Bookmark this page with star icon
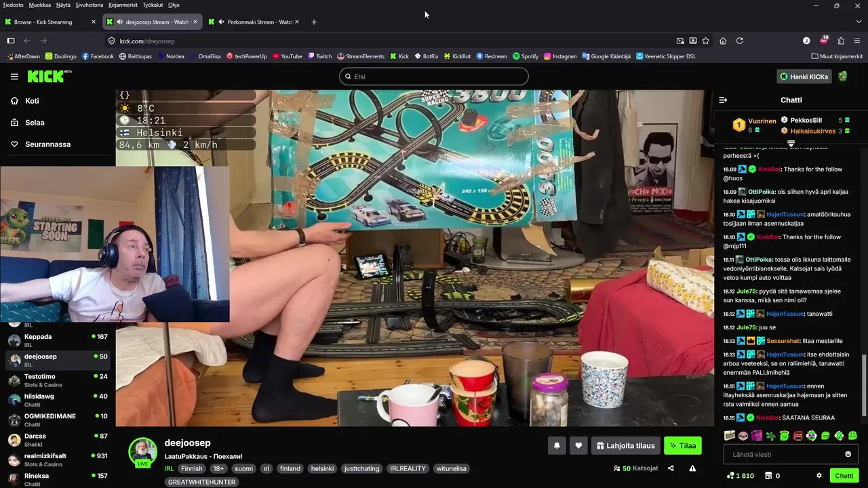The height and width of the screenshot is (488, 868). (x=705, y=41)
